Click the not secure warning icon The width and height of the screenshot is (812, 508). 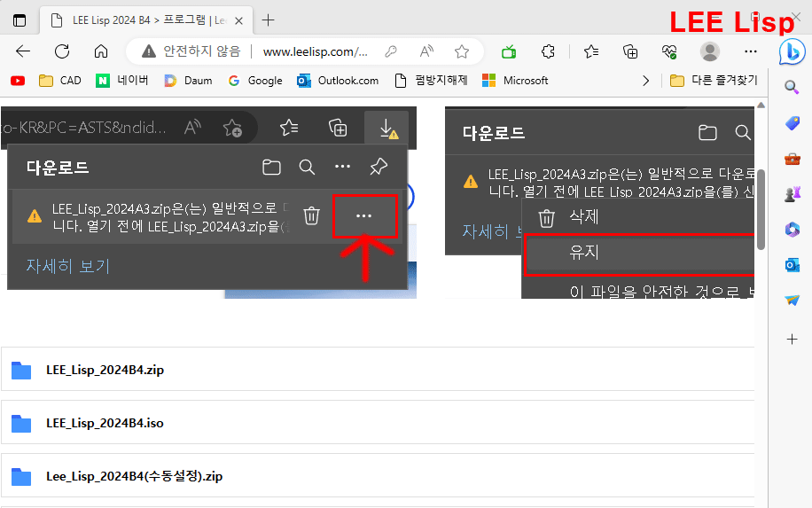click(x=149, y=51)
